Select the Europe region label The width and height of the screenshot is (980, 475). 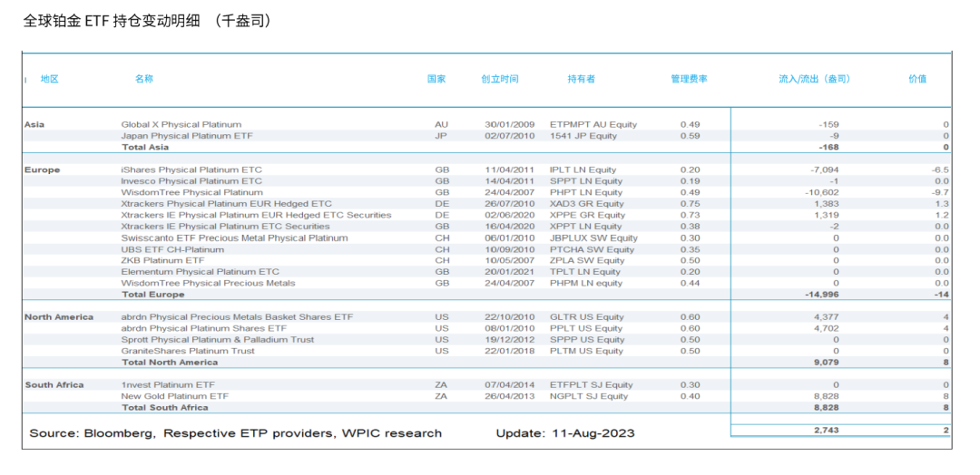(42, 170)
